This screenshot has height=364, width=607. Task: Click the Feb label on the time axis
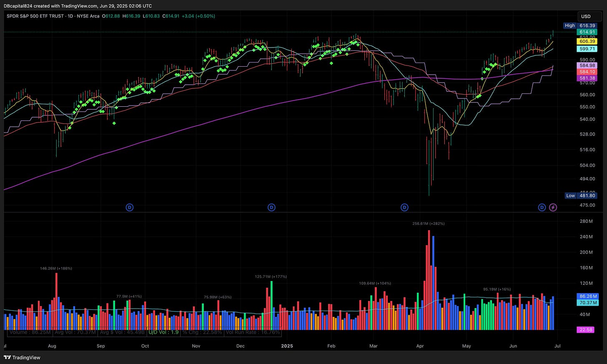coord(331,346)
